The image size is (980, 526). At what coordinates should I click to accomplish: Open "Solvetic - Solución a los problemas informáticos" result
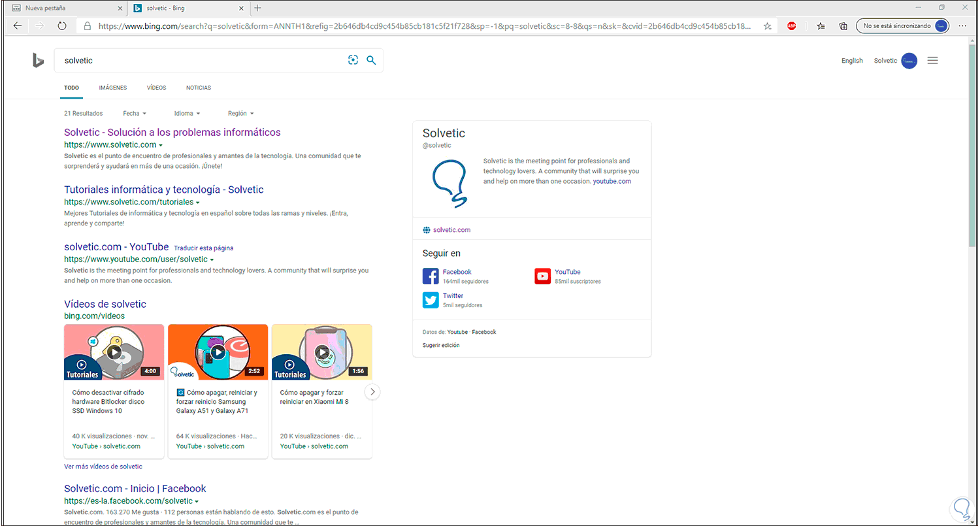172,132
